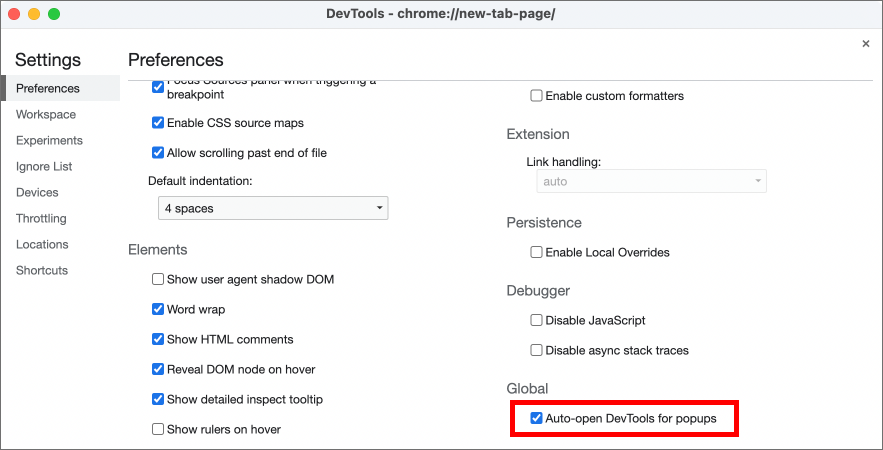Open the Locations settings tab
This screenshot has height=450, width=883.
tap(42, 245)
